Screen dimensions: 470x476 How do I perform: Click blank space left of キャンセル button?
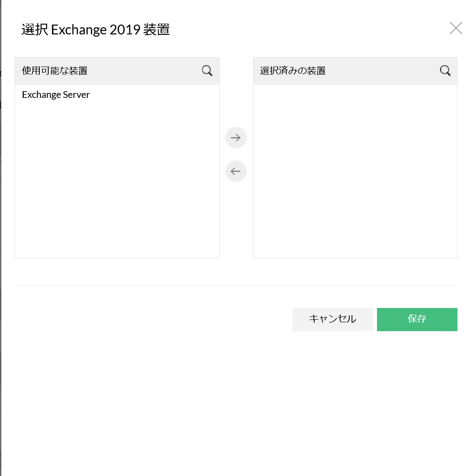157,319
